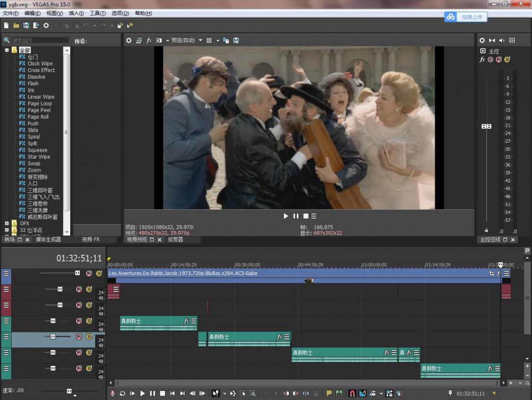The height and width of the screenshot is (400, 532).
Task: Save the project with the floppy disk icon
Action: pyautogui.click(x=26, y=26)
